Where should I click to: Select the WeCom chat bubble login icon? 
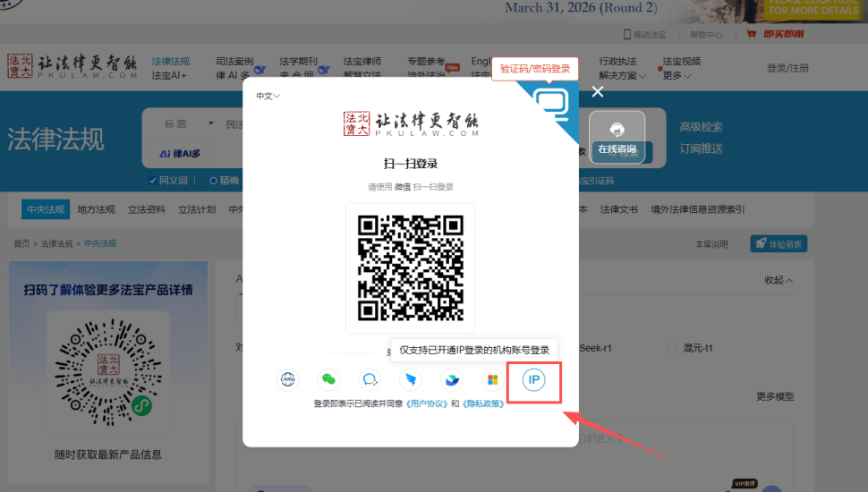click(x=370, y=379)
